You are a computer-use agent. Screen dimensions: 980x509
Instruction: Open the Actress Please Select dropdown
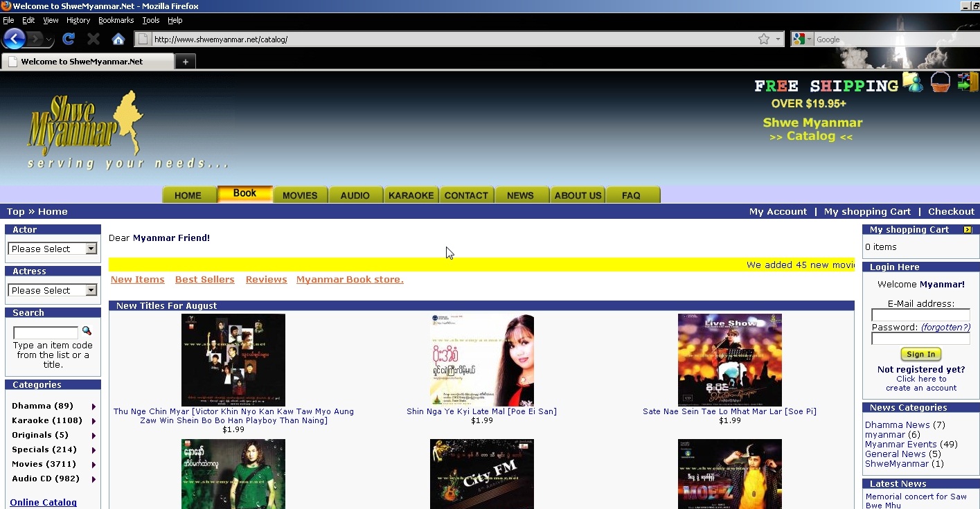click(53, 290)
